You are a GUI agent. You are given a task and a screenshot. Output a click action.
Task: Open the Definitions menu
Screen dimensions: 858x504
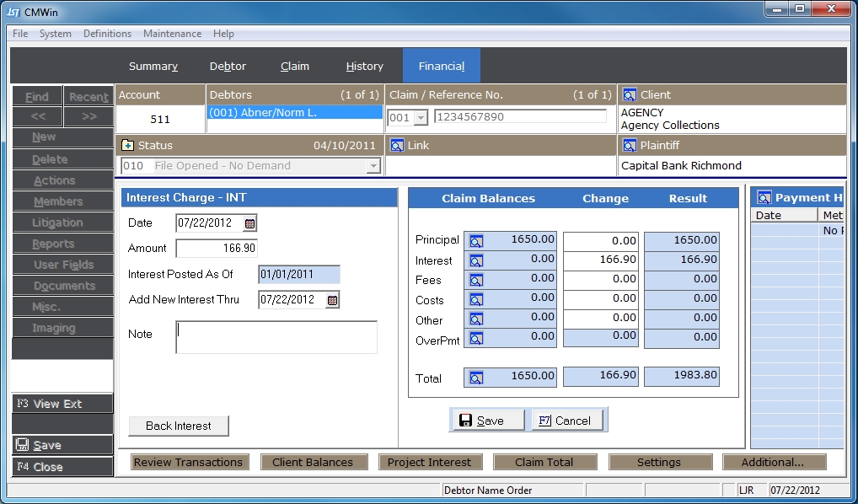[107, 34]
